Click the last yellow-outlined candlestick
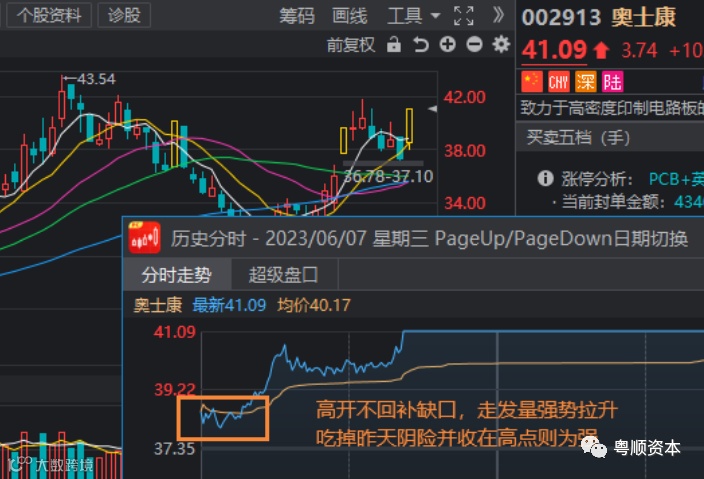 coord(409,126)
